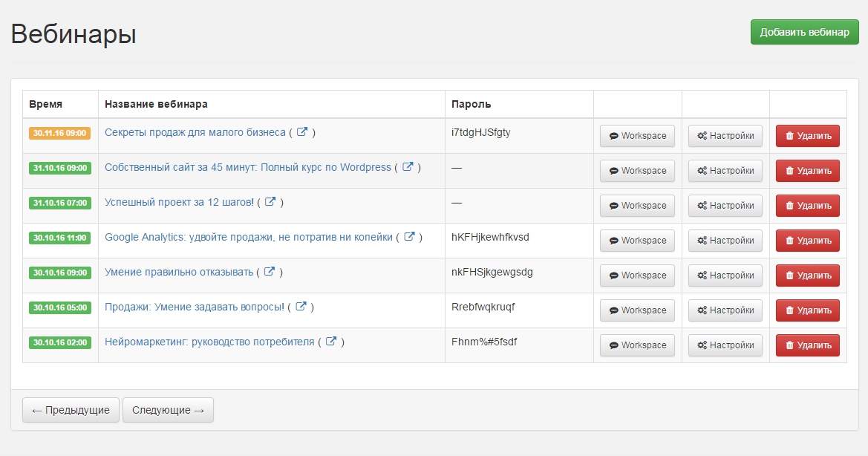
Task: Open Настройки for Умение правильно отказывать
Action: click(x=725, y=276)
